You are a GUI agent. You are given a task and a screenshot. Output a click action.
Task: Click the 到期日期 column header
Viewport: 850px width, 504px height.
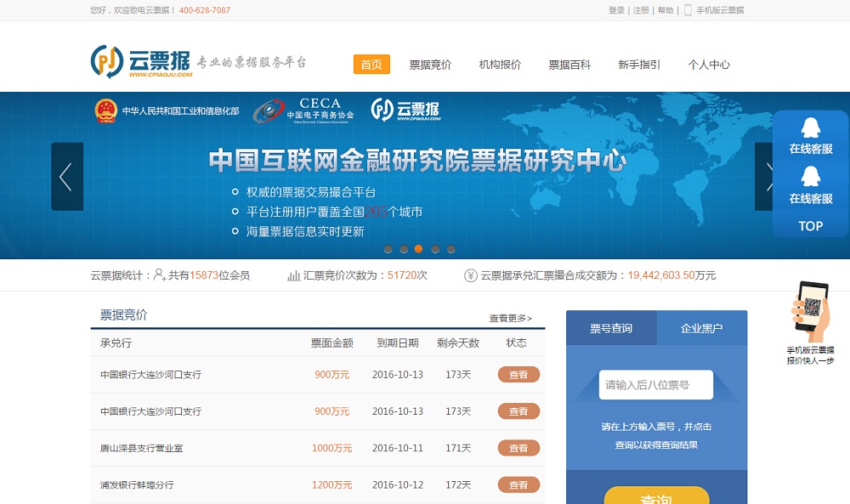(x=398, y=343)
